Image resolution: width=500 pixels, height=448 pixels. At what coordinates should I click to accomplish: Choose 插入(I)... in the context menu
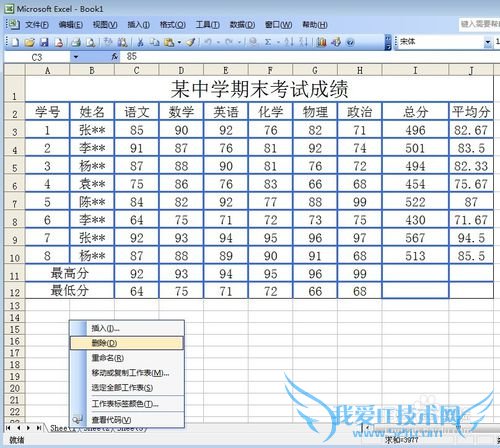127,328
